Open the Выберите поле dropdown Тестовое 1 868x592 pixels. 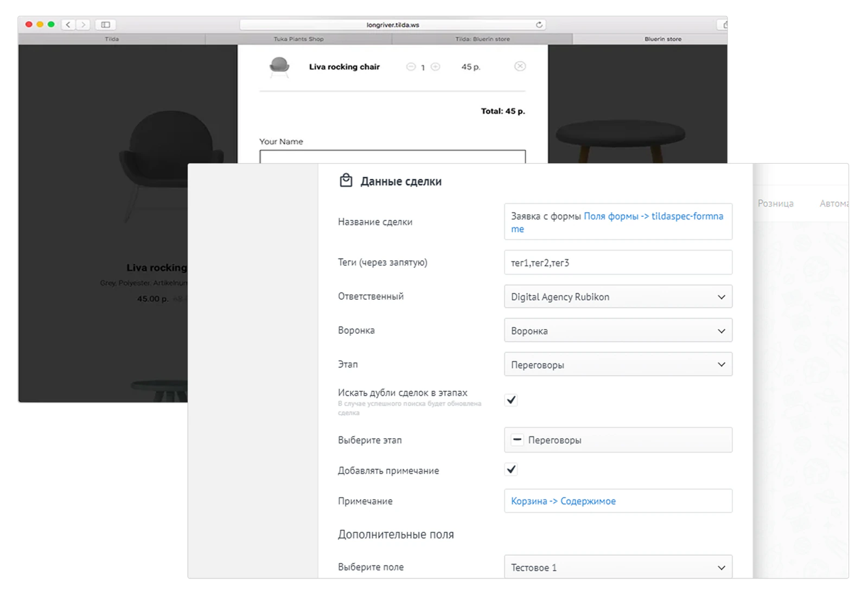pyautogui.click(x=618, y=567)
